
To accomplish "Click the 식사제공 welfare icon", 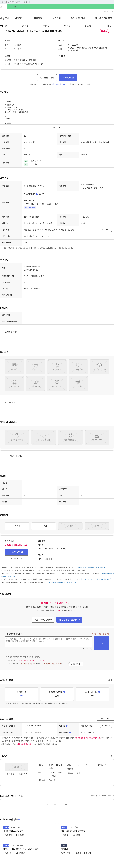I will (x=78, y=384).
